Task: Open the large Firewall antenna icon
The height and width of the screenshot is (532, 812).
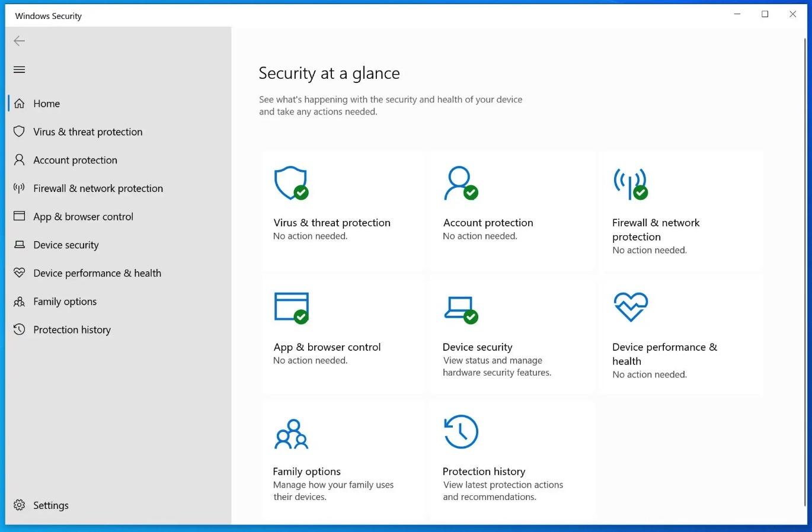Action: (x=631, y=183)
